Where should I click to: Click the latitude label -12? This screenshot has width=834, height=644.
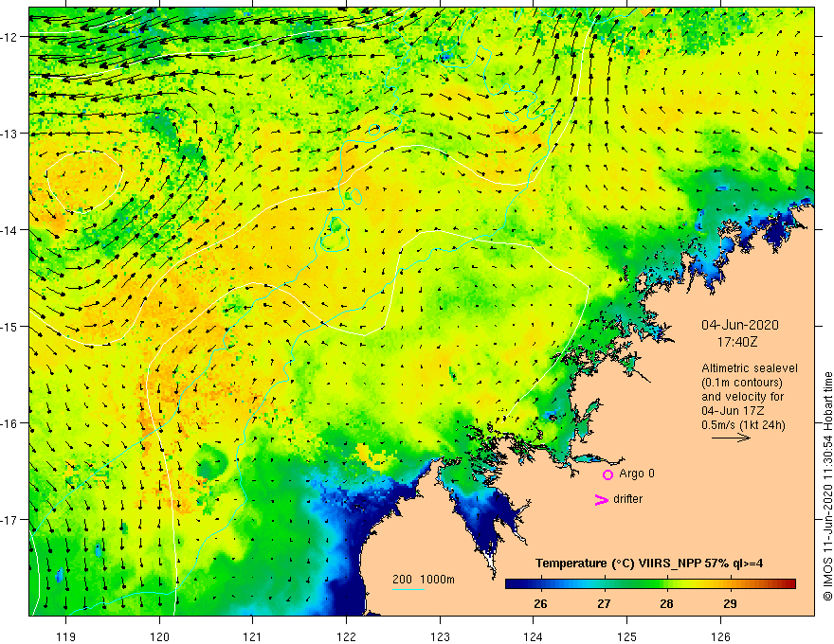click(10, 37)
